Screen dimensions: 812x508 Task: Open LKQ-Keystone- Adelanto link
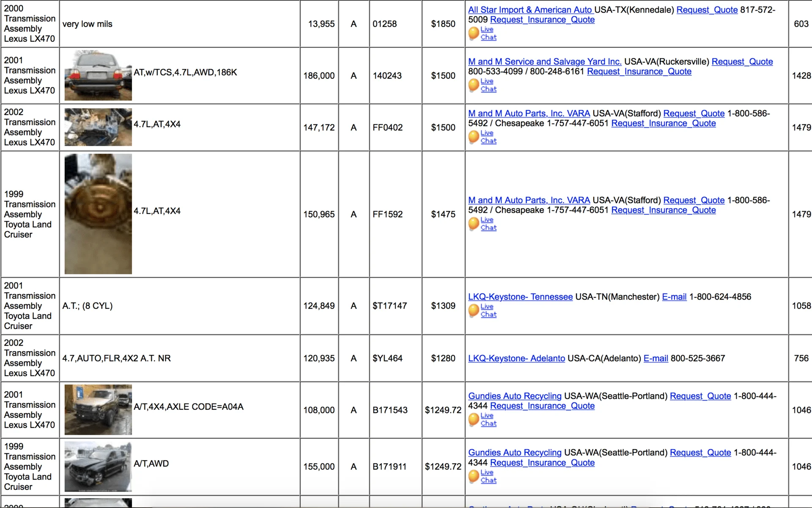[516, 358]
